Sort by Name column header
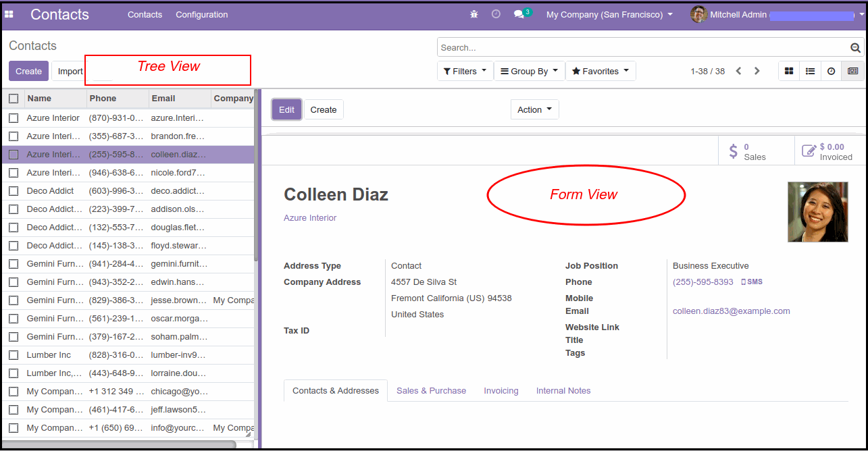The image size is (868, 451). (x=56, y=99)
